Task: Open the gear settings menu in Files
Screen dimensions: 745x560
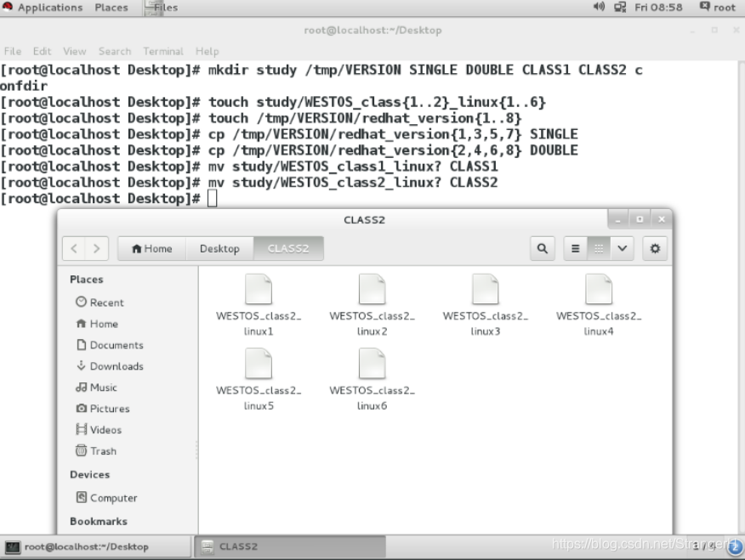Action: (x=655, y=249)
